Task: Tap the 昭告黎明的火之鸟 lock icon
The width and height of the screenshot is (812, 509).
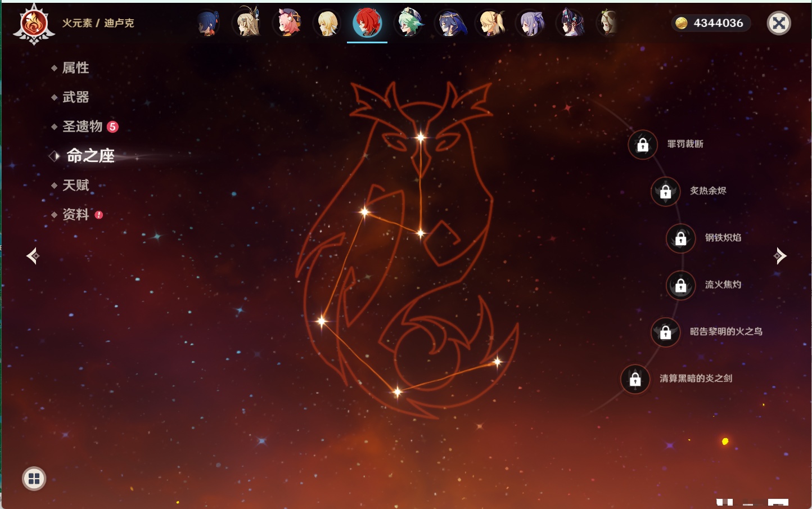Action: pyautogui.click(x=666, y=332)
